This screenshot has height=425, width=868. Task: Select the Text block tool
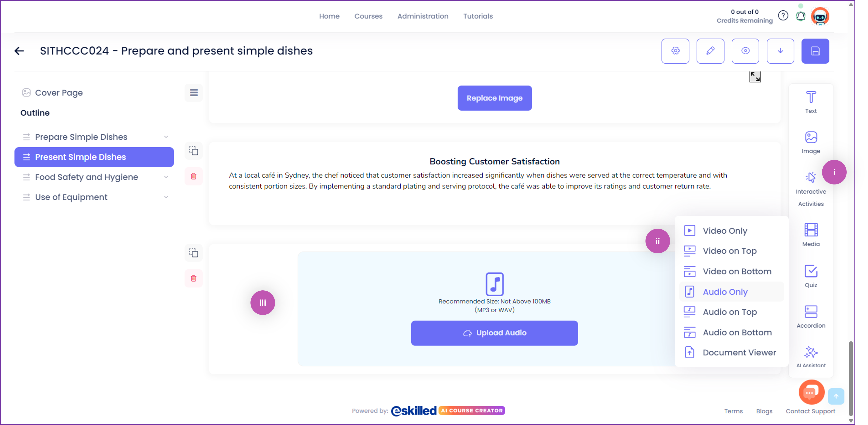(810, 102)
